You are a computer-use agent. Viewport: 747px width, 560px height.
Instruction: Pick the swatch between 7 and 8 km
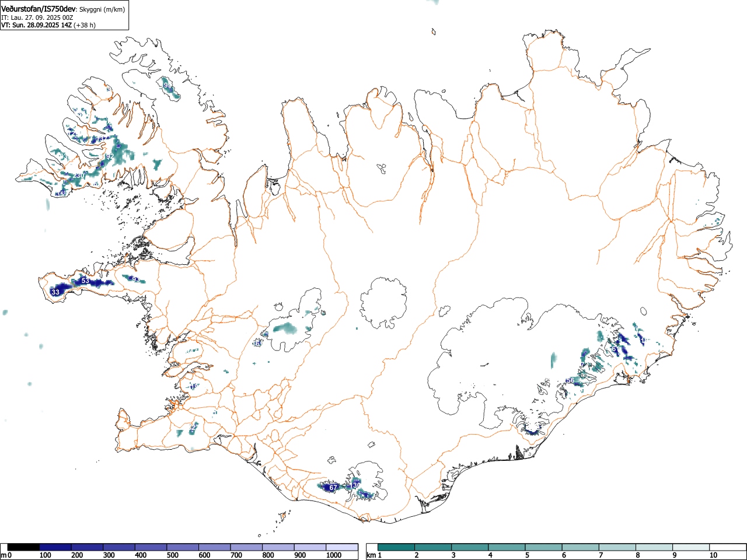617,547
